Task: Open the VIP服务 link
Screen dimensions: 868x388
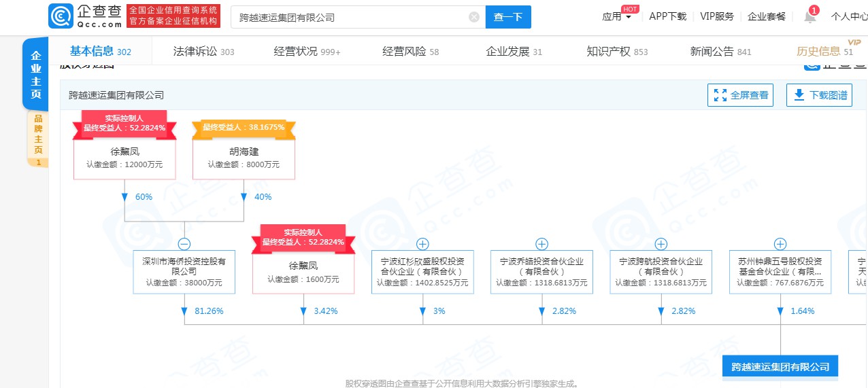Action: pyautogui.click(x=717, y=16)
